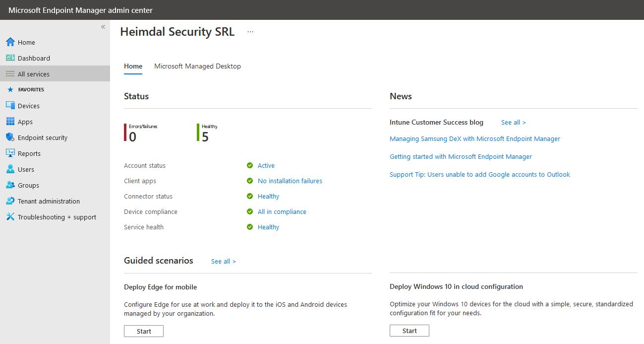Open Tenant administration
Image resolution: width=644 pixels, height=344 pixels.
point(48,201)
